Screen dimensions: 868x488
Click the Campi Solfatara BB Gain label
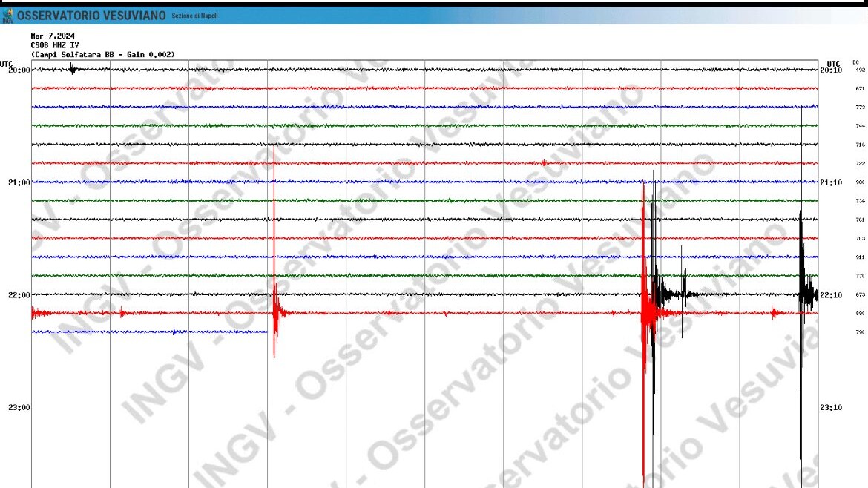[x=103, y=54]
